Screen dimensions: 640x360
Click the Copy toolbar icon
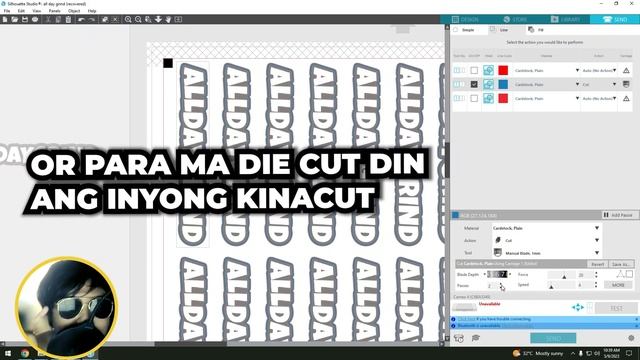pos(58,19)
